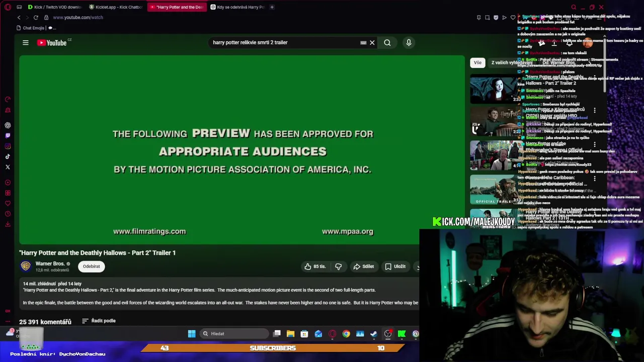Open the YouTube hamburger guide menu
The width and height of the screenshot is (644, 362).
pos(26,43)
